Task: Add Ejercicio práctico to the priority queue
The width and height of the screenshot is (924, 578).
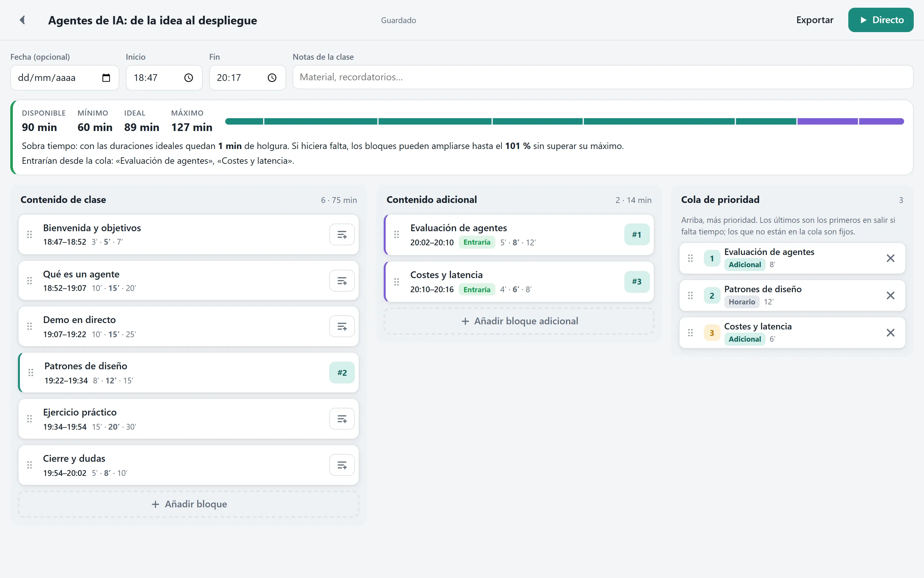Action: pos(342,419)
